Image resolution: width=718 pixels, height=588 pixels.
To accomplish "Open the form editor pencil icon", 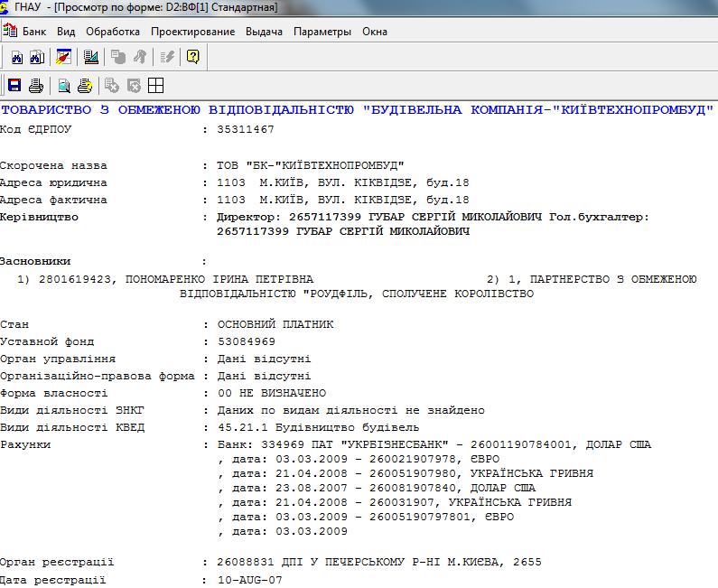I will coord(63,57).
